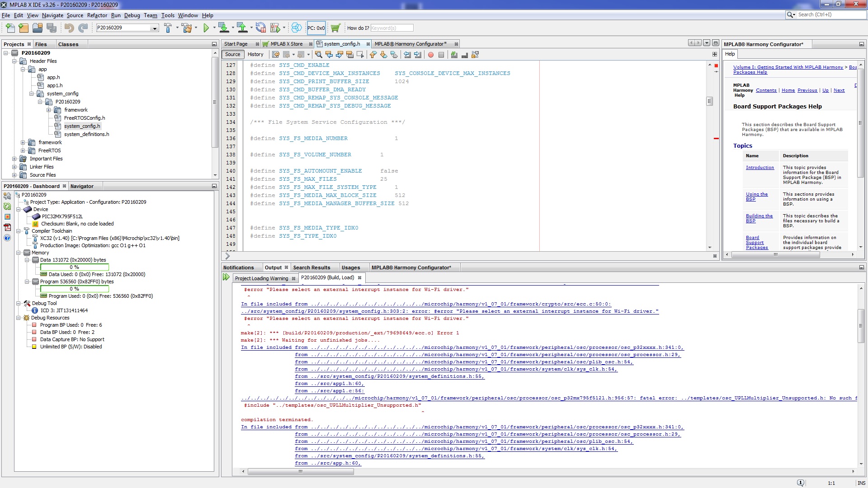
Task: Click the Find Selection magnifier icon
Action: point(318,55)
